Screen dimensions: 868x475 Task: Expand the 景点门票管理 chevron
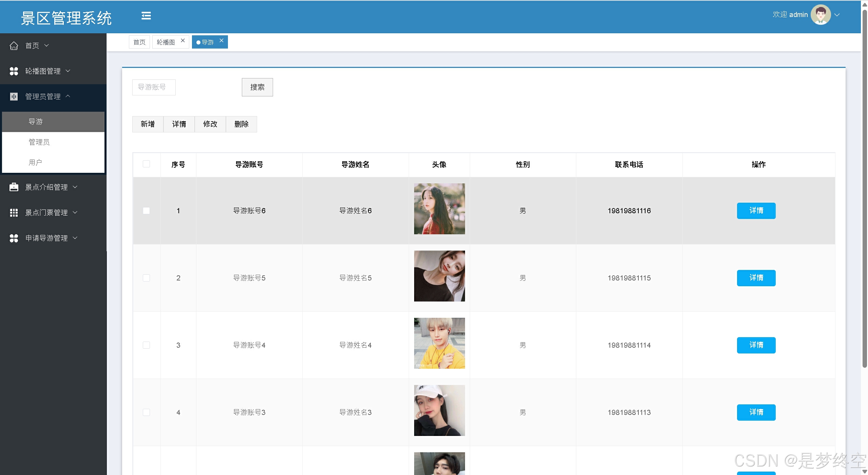click(75, 213)
